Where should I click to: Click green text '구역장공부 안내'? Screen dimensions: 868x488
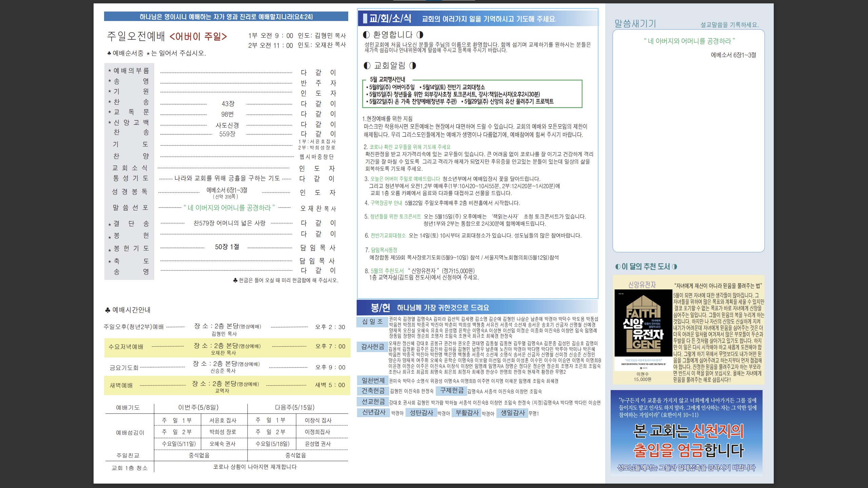click(x=386, y=203)
